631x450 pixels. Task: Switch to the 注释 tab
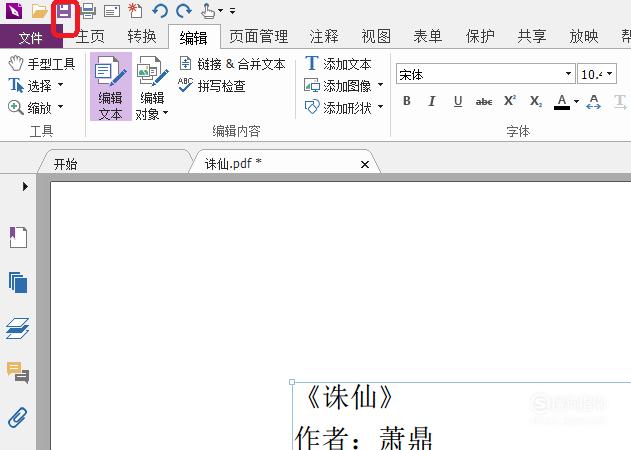[324, 37]
